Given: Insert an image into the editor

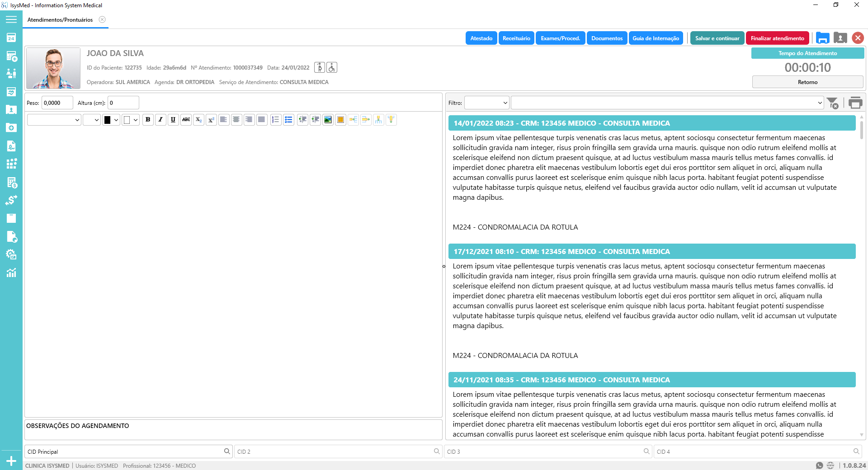Looking at the screenshot, I should (x=328, y=120).
